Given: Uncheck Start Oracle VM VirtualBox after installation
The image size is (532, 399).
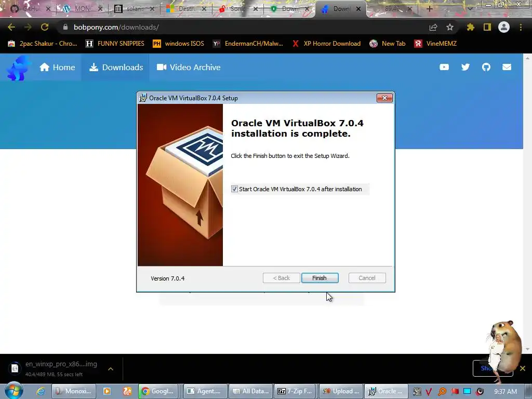Looking at the screenshot, I should pyautogui.click(x=234, y=189).
